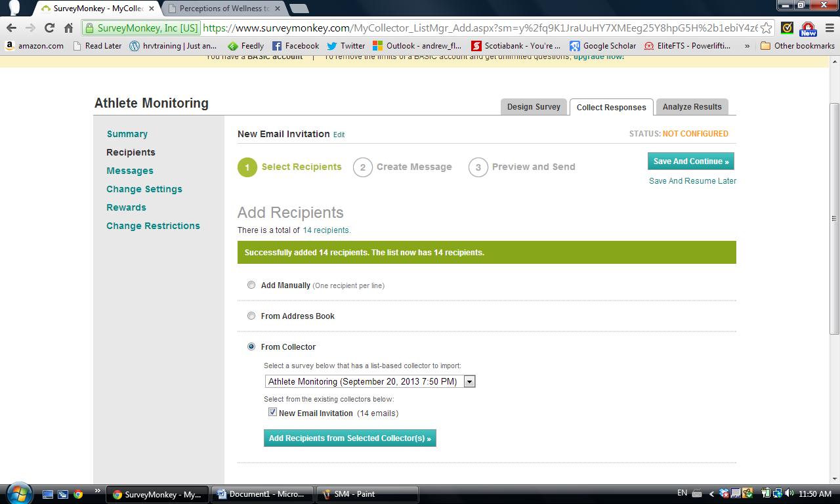Open the Google Scholar bookmark
Image resolution: width=840 pixels, height=504 pixels.
pyautogui.click(x=602, y=46)
